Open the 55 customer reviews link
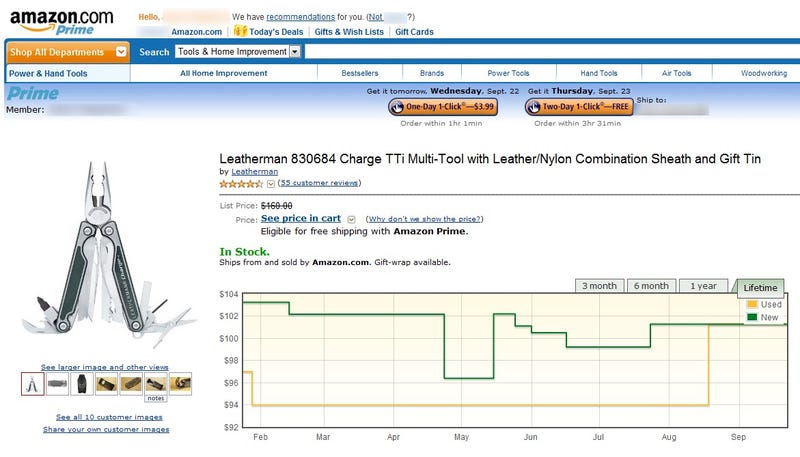Screen dimensions: 800x457 (319, 183)
